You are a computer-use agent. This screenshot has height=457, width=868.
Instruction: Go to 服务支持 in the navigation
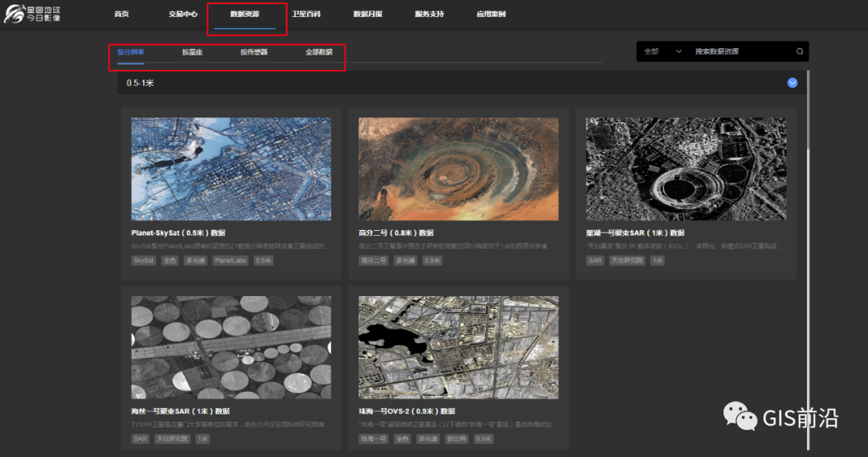[429, 14]
